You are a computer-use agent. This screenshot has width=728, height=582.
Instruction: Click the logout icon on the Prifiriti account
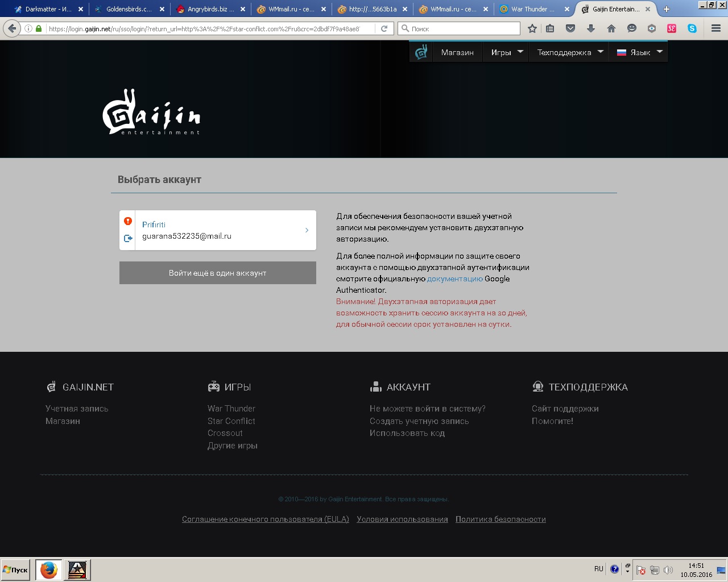tap(128, 238)
